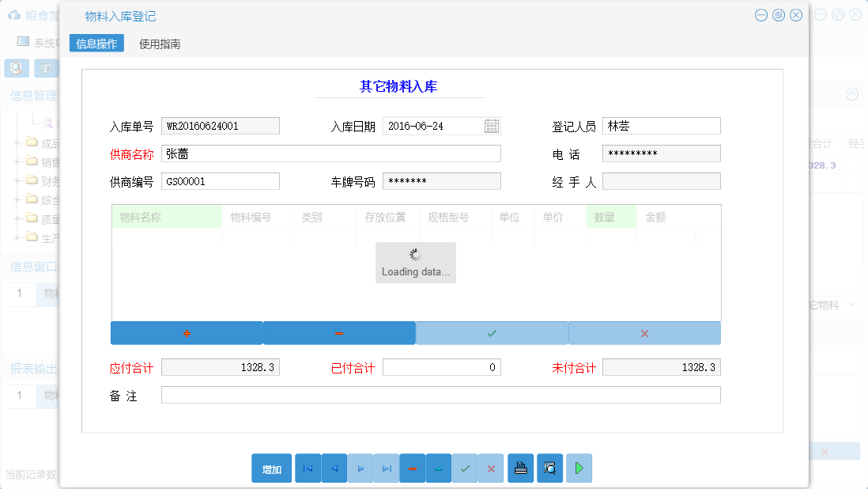Click inside the 备注 remarks input field
Screen dimensions: 868x489
[440, 394]
